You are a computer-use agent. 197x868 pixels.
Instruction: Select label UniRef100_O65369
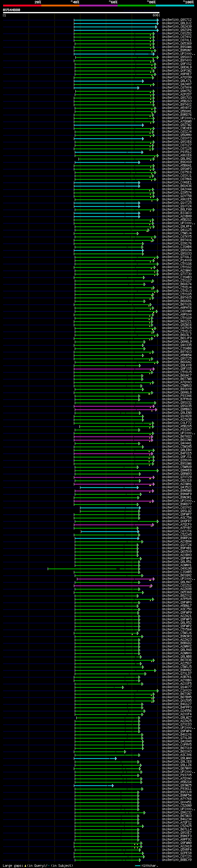[177, 43]
